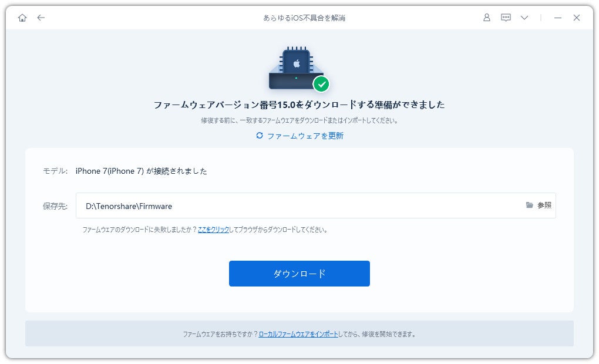Close the application window
The image size is (599, 364).
(x=577, y=18)
